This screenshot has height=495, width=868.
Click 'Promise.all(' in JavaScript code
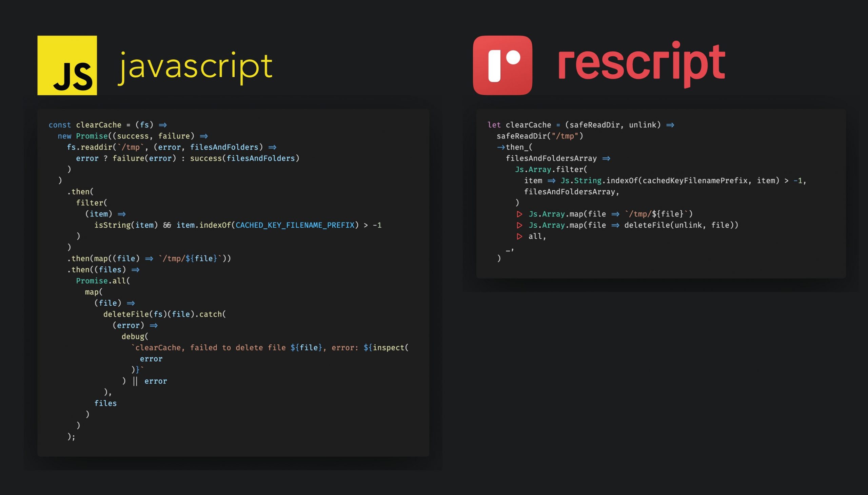point(103,281)
